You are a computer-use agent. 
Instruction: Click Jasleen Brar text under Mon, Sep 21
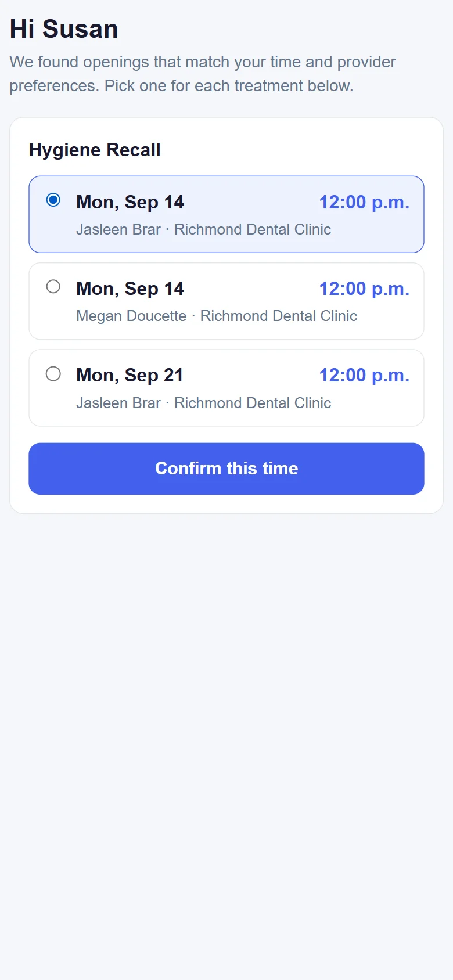tap(118, 403)
